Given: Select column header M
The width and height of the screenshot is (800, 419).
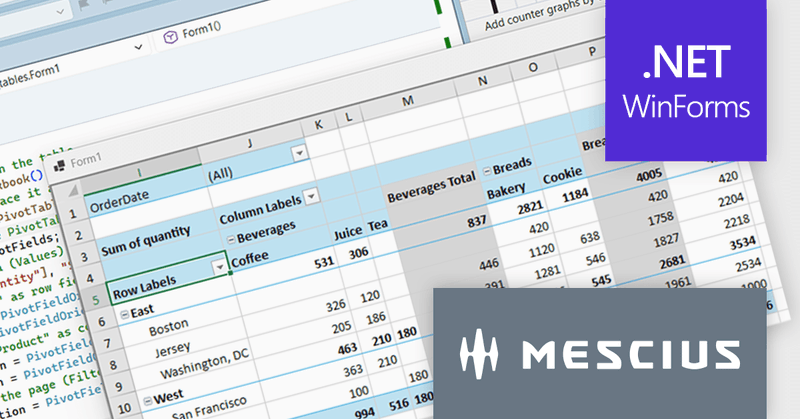Looking at the screenshot, I should pyautogui.click(x=409, y=101).
